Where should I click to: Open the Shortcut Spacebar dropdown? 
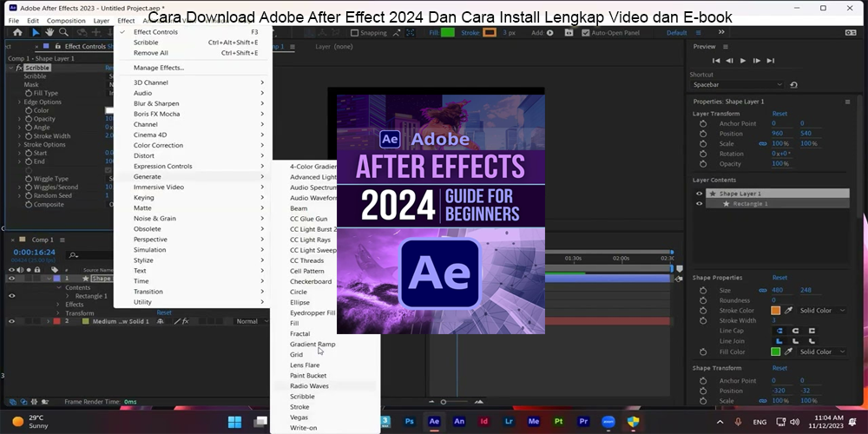[737, 85]
